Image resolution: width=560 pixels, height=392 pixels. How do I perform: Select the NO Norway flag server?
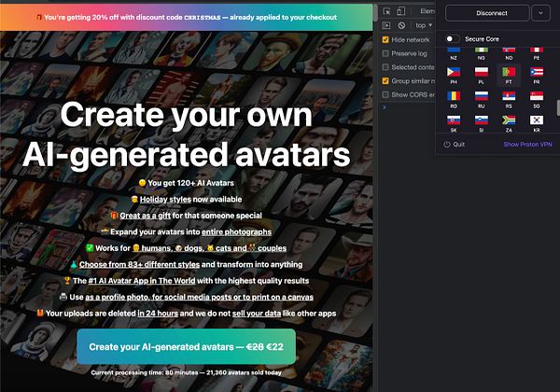tap(509, 53)
